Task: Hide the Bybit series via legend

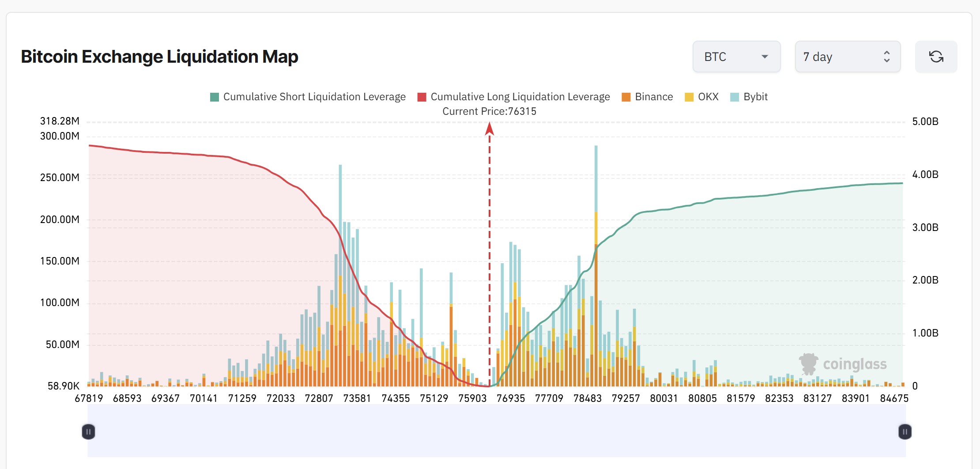Action: (x=755, y=97)
